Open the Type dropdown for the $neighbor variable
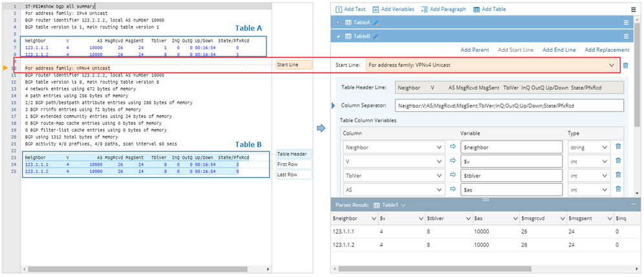Image resolution: width=644 pixels, height=277 pixels. [x=605, y=147]
